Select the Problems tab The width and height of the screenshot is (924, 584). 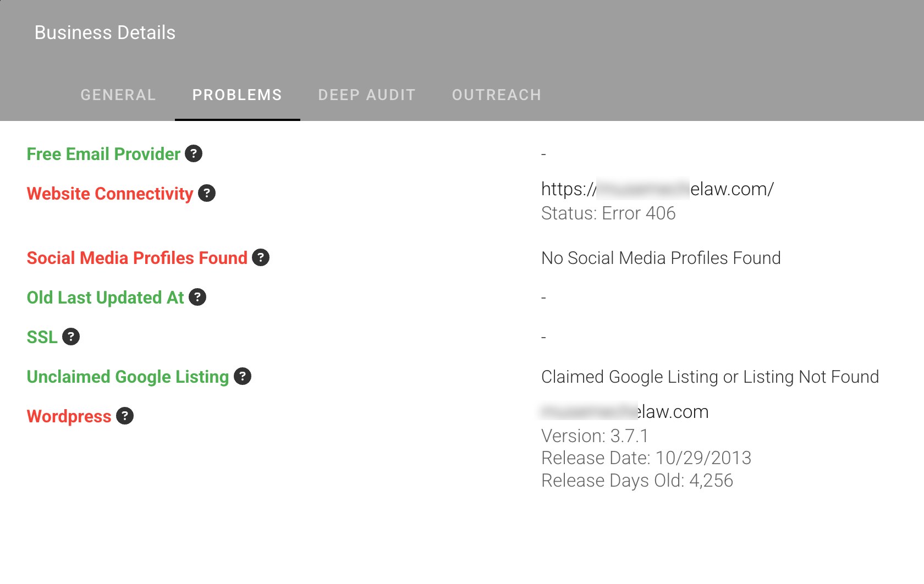pyautogui.click(x=237, y=95)
